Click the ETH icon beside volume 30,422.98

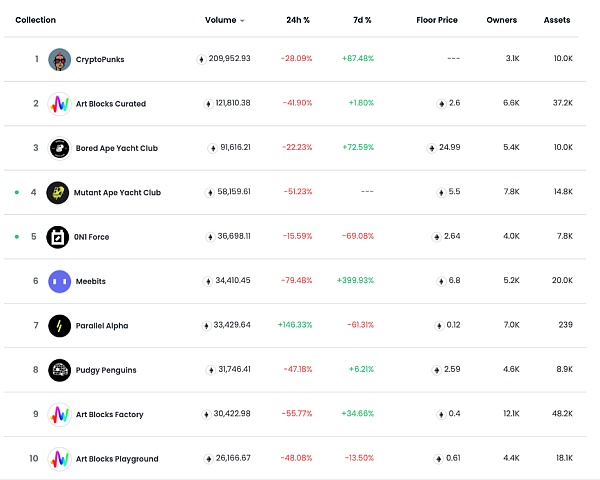click(206, 415)
